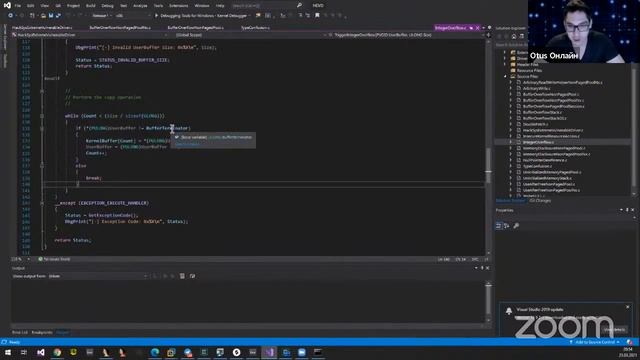The image size is (640, 360).
Task: Click the Solution Explorer home icon
Action: (514, 36)
